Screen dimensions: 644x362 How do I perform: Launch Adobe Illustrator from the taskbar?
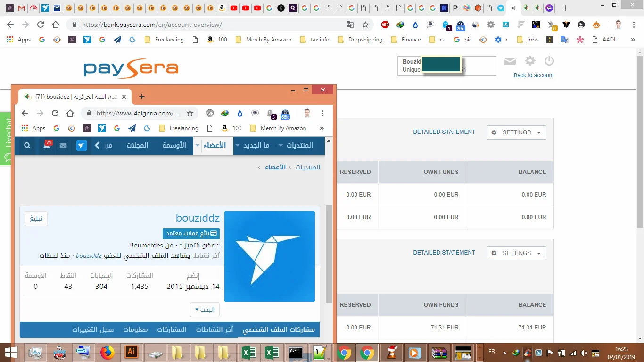pyautogui.click(x=132, y=352)
